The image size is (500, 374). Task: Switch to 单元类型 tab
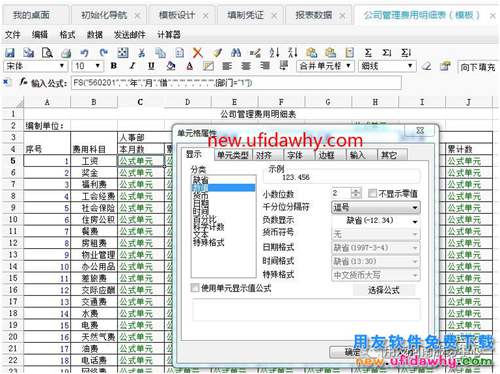click(x=233, y=155)
